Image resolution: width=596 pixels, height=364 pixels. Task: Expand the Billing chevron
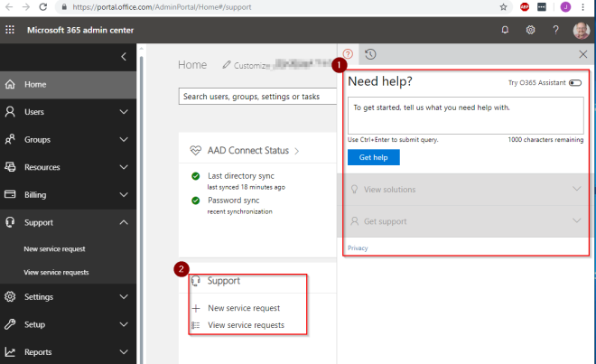(x=124, y=195)
